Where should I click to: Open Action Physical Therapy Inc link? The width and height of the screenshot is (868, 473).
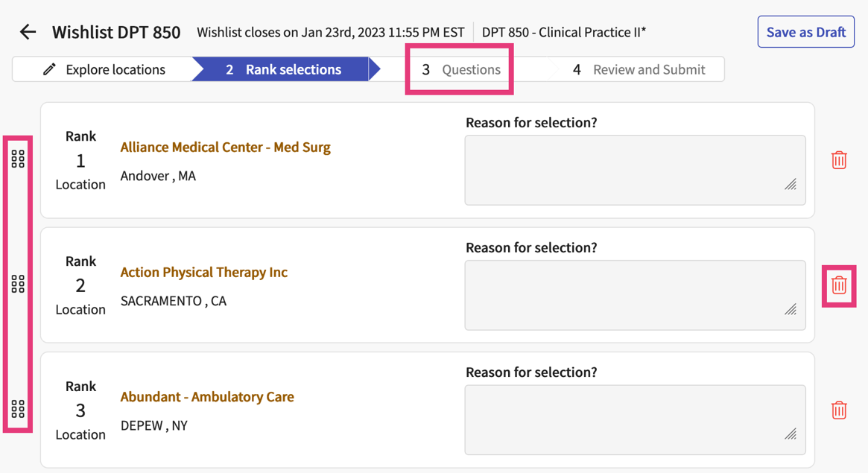[203, 273]
